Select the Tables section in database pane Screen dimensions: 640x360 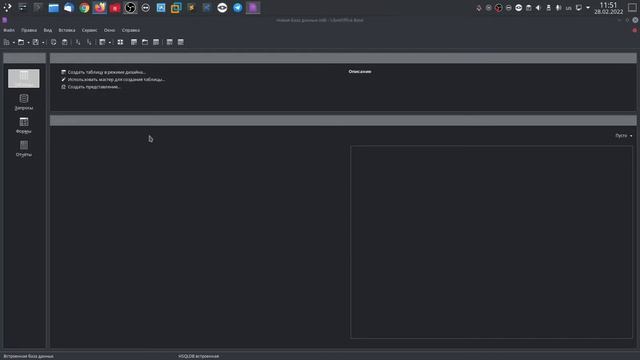pyautogui.click(x=24, y=78)
